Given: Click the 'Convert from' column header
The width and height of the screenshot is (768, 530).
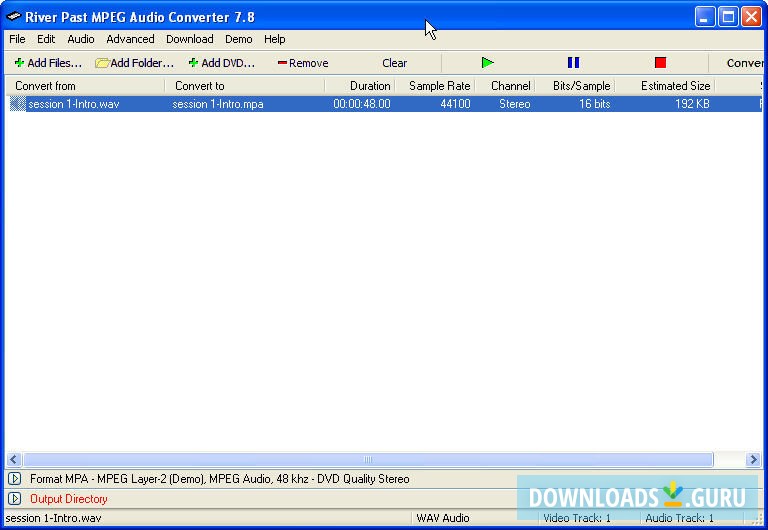Looking at the screenshot, I should (85, 86).
